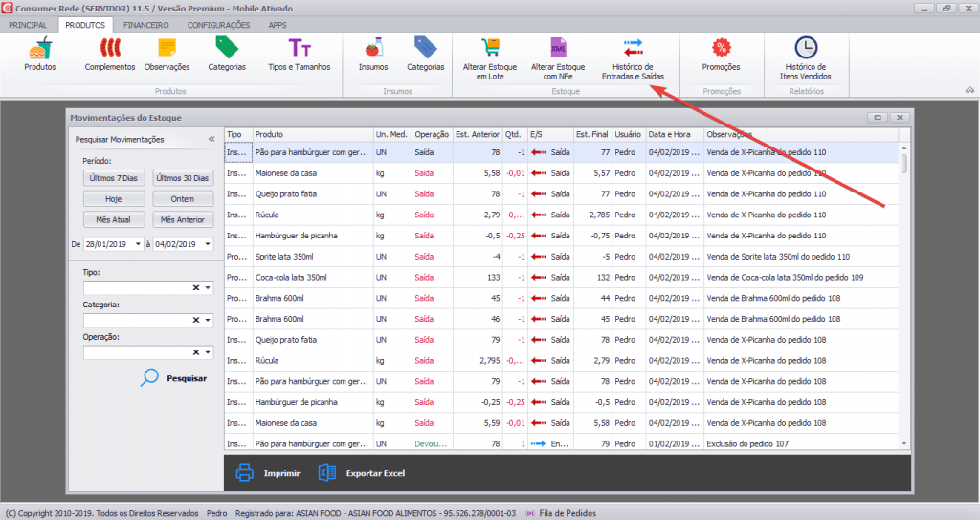Sort by the Est. Anterior column header
Image resolution: width=980 pixels, height=520 pixels.
point(478,134)
